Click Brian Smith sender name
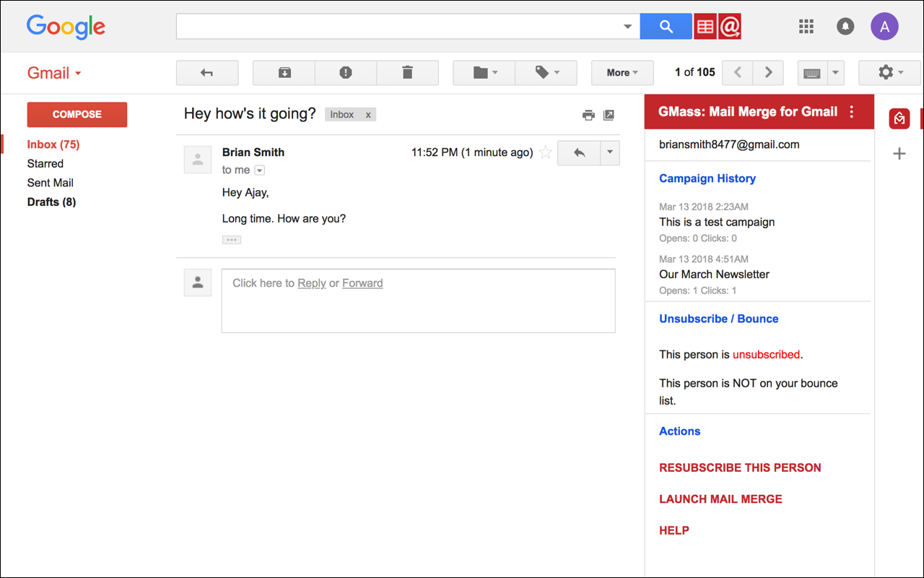The height and width of the screenshot is (578, 924). (x=253, y=152)
